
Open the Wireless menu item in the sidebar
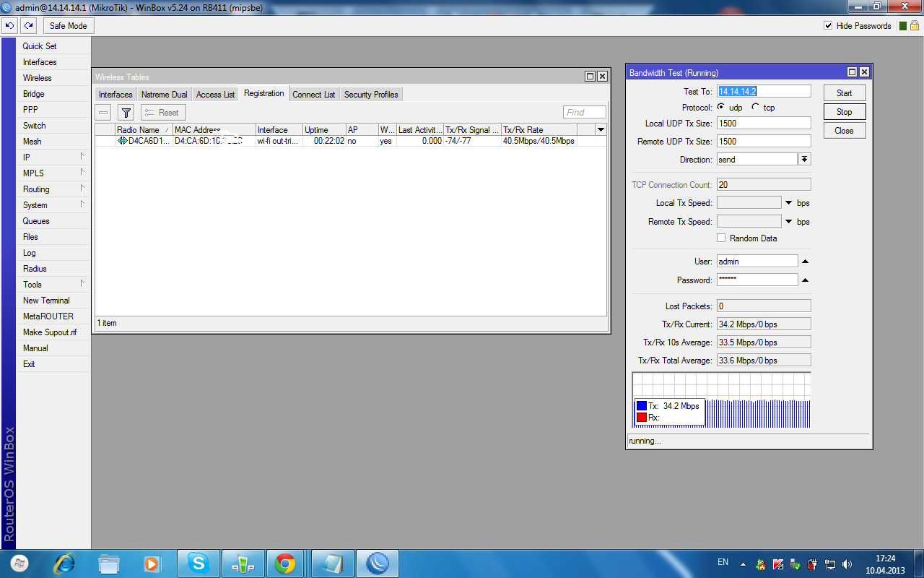point(53,78)
